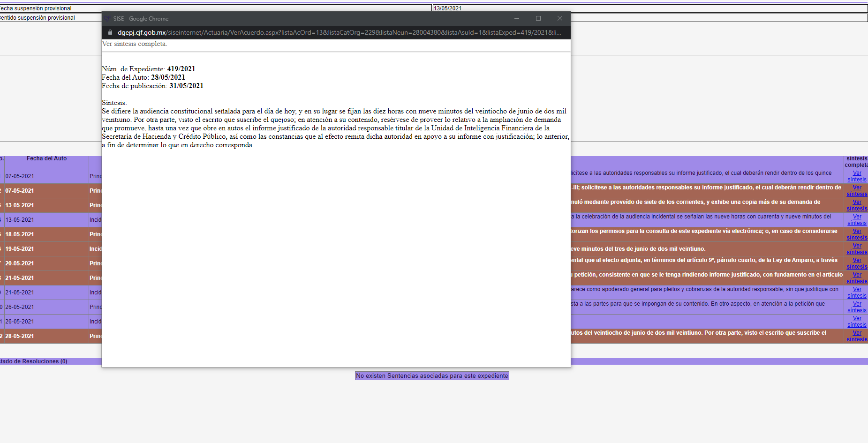The width and height of the screenshot is (868, 443).
Task: Click the lock icon in the popup address bar
Action: pos(110,32)
